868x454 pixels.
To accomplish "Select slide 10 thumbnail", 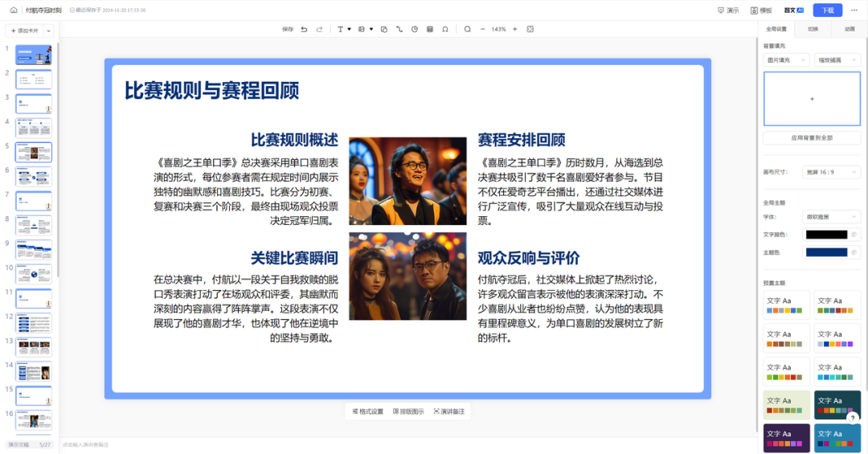I will click(34, 274).
